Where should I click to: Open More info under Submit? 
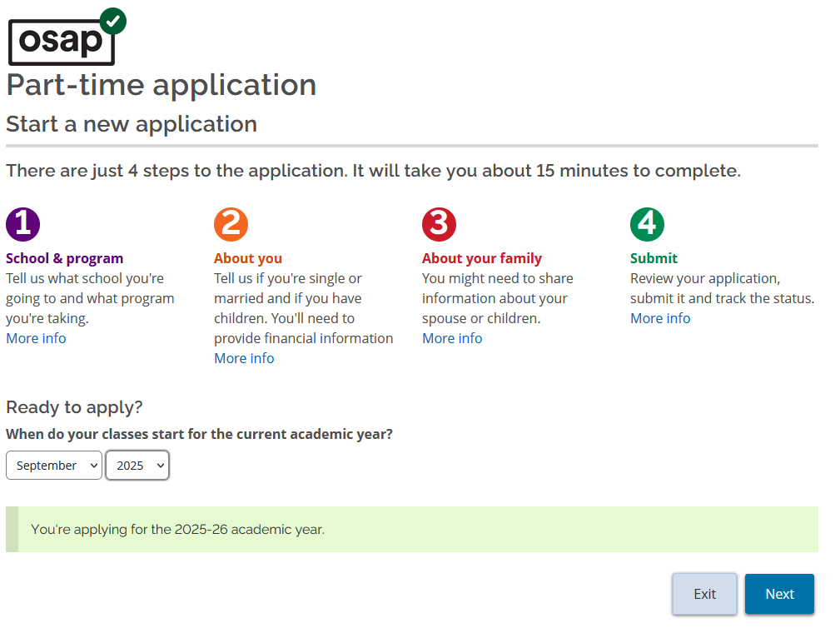coord(660,317)
